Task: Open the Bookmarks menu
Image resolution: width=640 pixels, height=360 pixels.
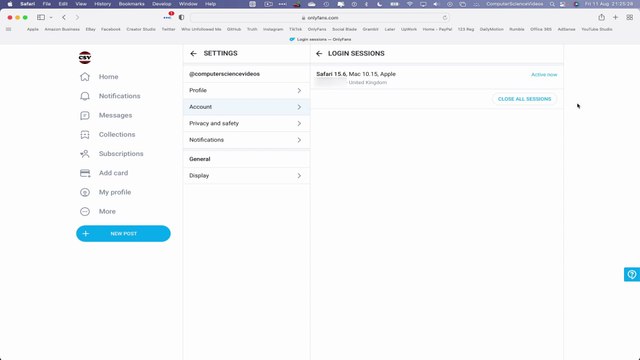Action: click(x=131, y=4)
